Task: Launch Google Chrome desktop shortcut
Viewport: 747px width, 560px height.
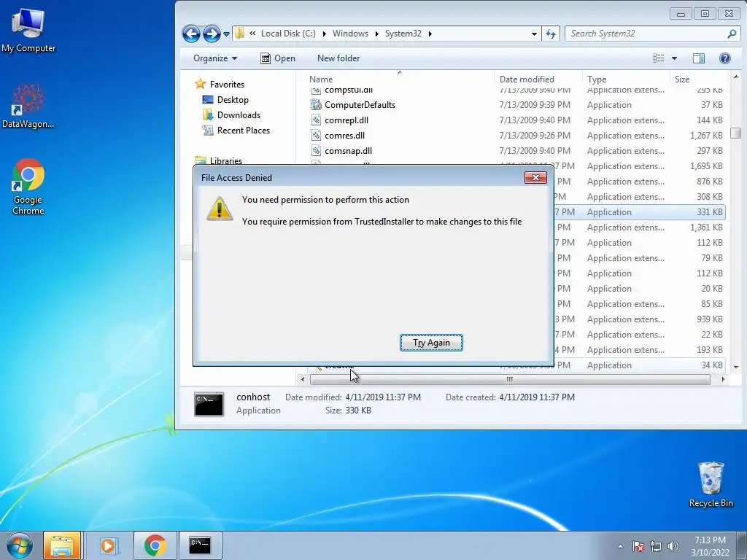Action: [x=28, y=187]
